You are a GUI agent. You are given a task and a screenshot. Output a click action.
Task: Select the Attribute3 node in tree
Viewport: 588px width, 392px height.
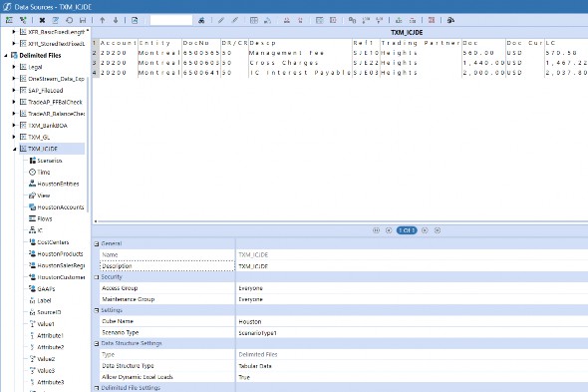[x=47, y=382]
